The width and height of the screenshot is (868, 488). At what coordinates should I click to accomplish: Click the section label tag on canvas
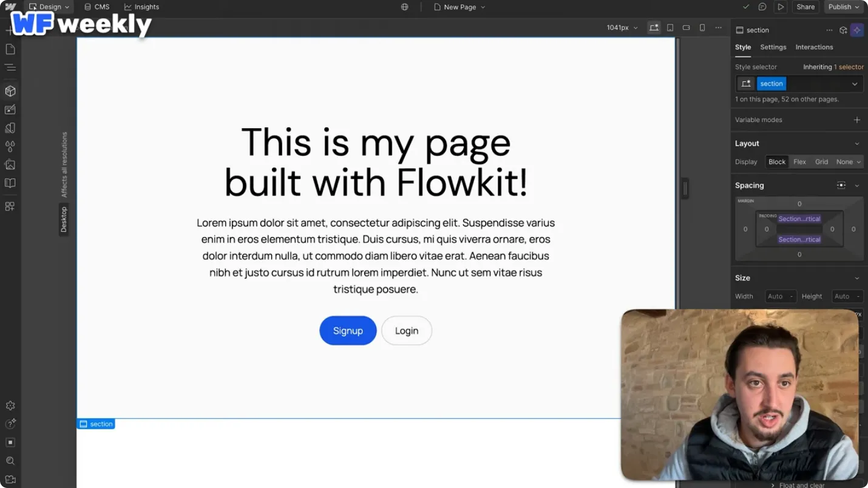pyautogui.click(x=96, y=424)
